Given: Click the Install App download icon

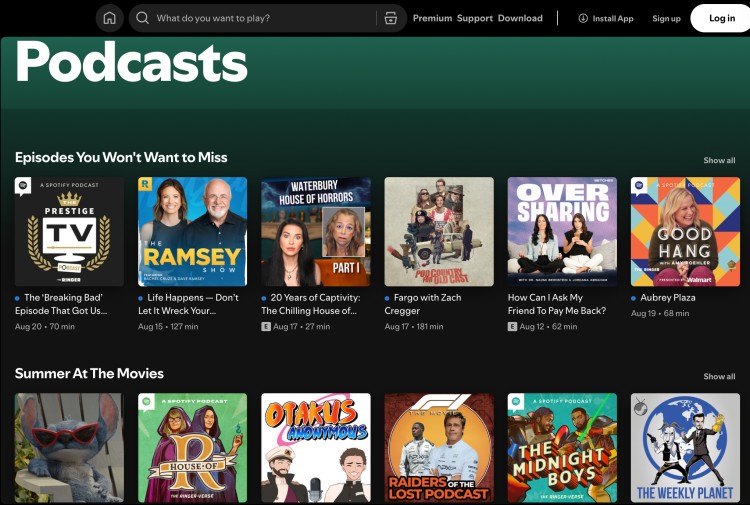Looking at the screenshot, I should point(583,18).
